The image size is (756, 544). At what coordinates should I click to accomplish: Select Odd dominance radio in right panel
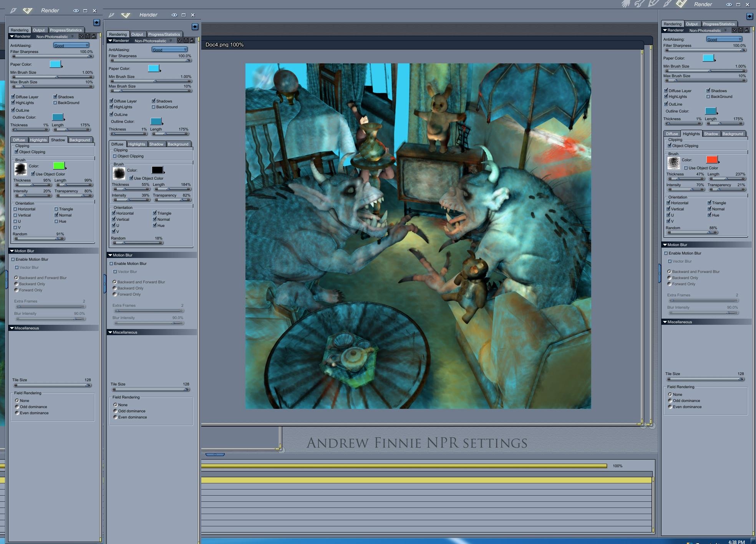(670, 400)
